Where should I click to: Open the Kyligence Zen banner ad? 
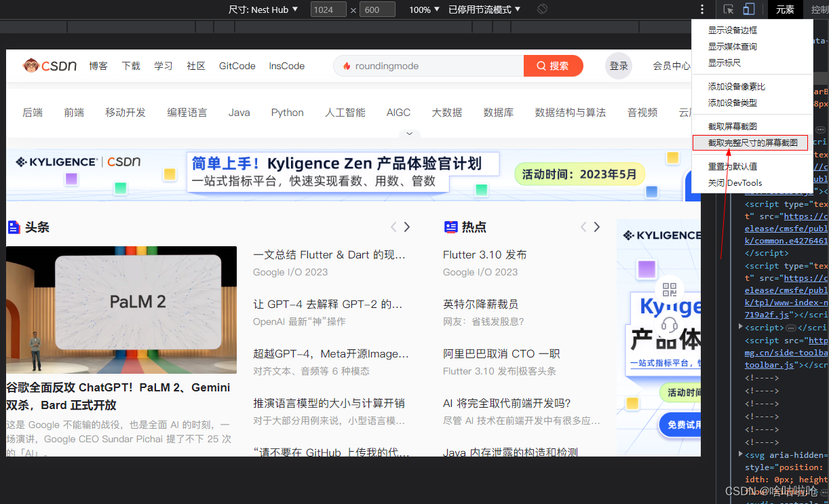pos(353,175)
